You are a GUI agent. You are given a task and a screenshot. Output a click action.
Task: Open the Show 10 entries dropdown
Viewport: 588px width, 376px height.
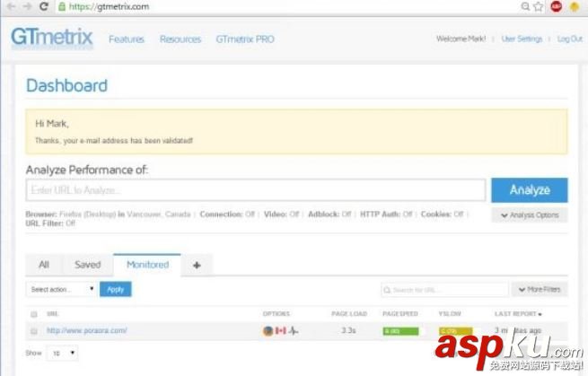[x=62, y=354]
